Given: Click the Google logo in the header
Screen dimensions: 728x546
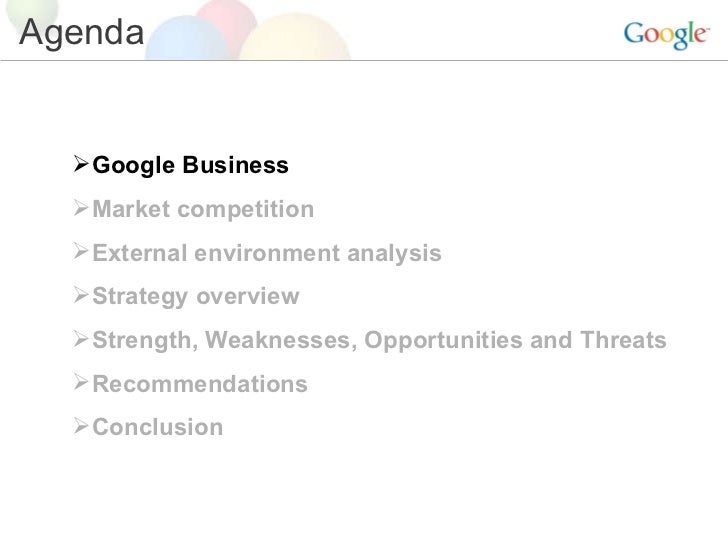Looking at the screenshot, I should tap(666, 35).
